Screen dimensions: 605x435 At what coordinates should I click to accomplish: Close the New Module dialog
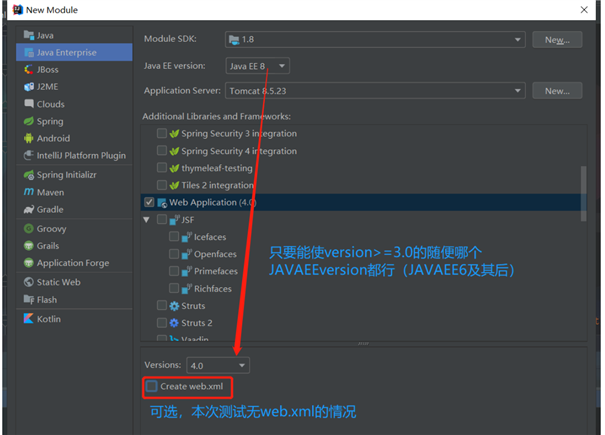tap(584, 10)
